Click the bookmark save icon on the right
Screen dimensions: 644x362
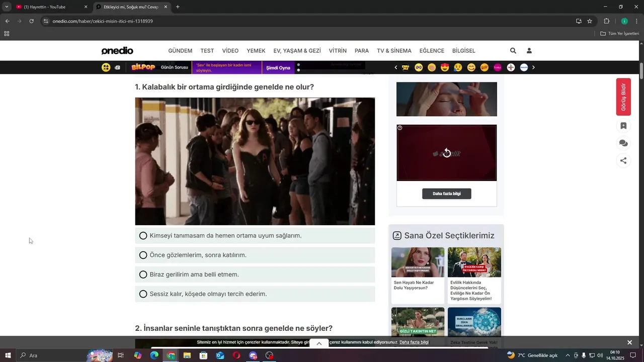pyautogui.click(x=623, y=126)
